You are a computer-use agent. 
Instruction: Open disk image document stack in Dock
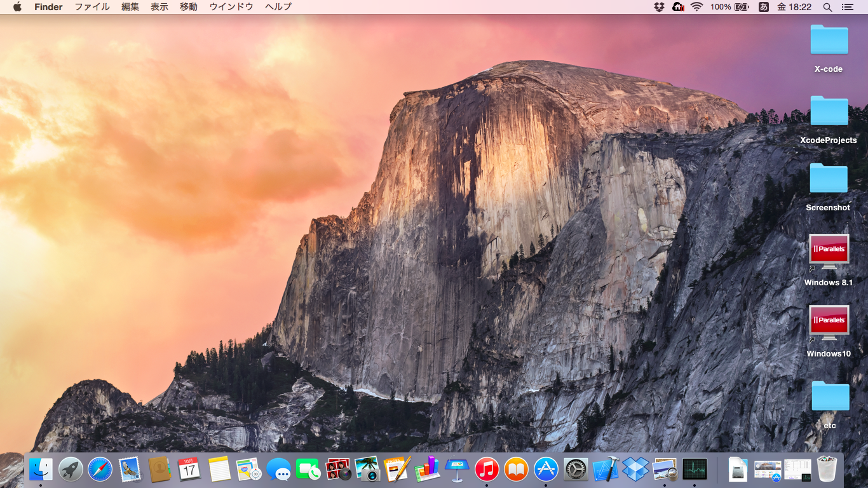738,470
